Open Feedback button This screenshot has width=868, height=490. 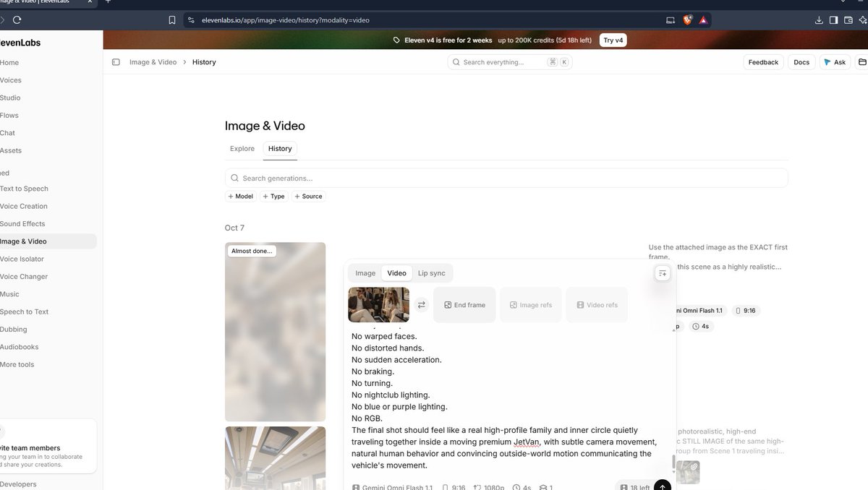click(x=763, y=62)
